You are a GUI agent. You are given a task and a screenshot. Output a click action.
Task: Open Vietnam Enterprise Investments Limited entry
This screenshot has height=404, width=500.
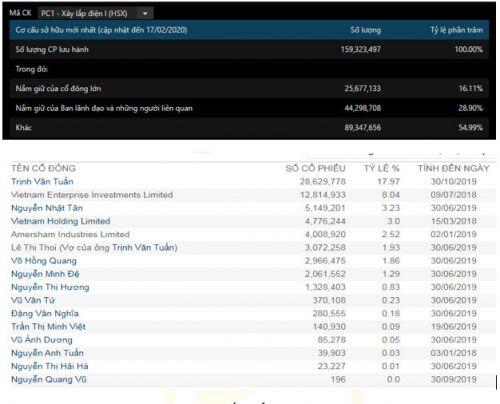pyautogui.click(x=92, y=195)
